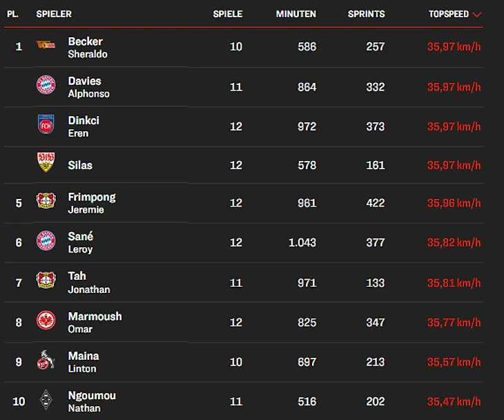Select the Heidenheim FCH crest by Dinkci

(46, 124)
